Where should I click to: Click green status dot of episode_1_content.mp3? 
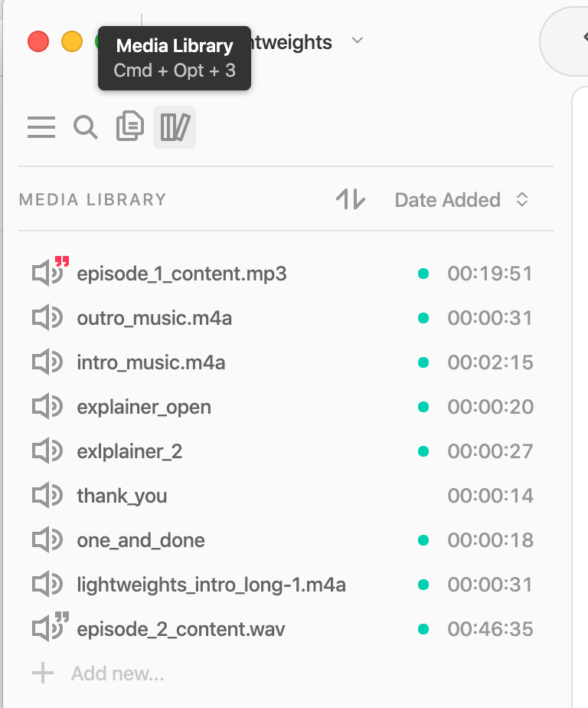coord(423,274)
